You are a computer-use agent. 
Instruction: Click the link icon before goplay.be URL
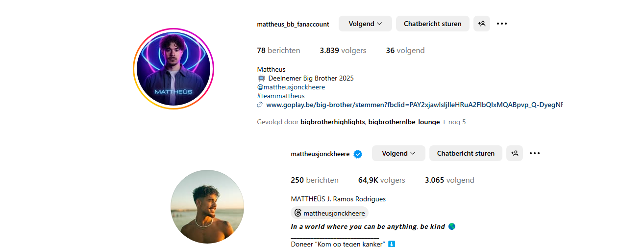260,105
